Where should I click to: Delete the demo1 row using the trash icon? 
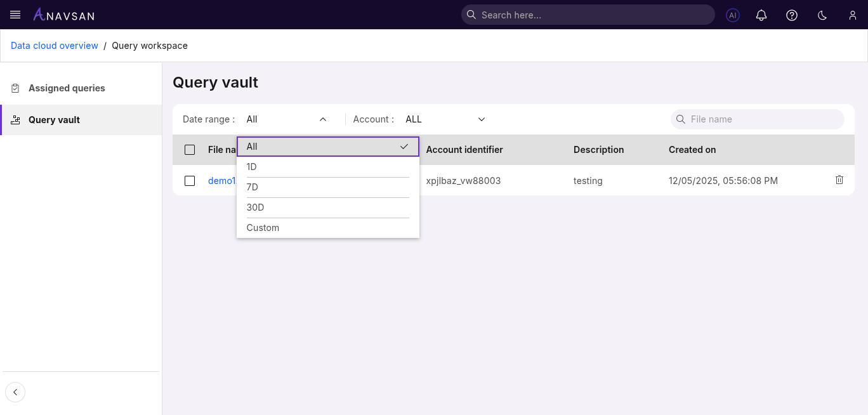(x=839, y=180)
